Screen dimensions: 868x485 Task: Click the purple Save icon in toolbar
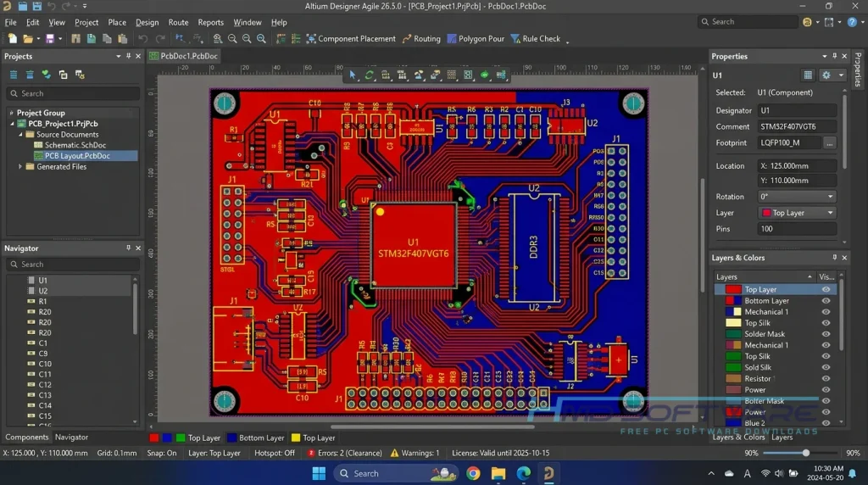(50, 39)
